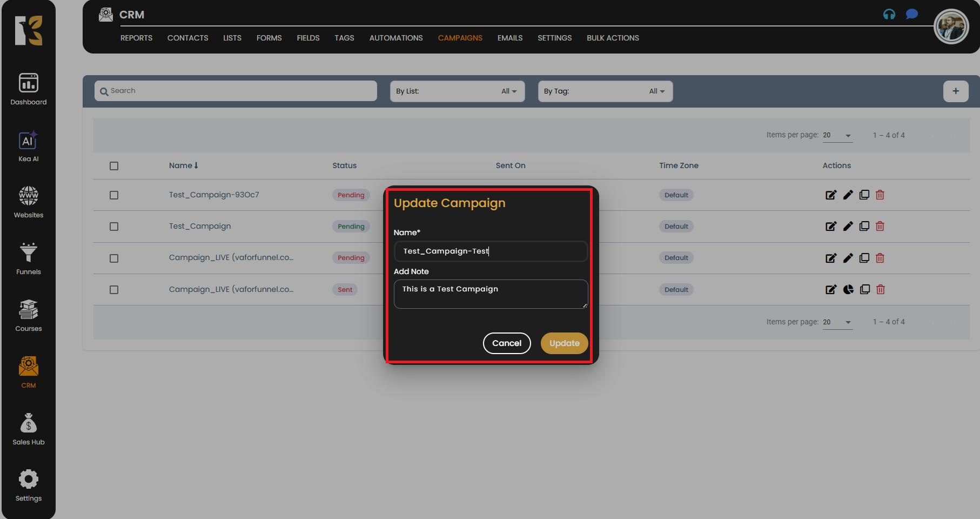The height and width of the screenshot is (519, 980).
Task: Open top Items per page dropdown
Action: tap(837, 135)
